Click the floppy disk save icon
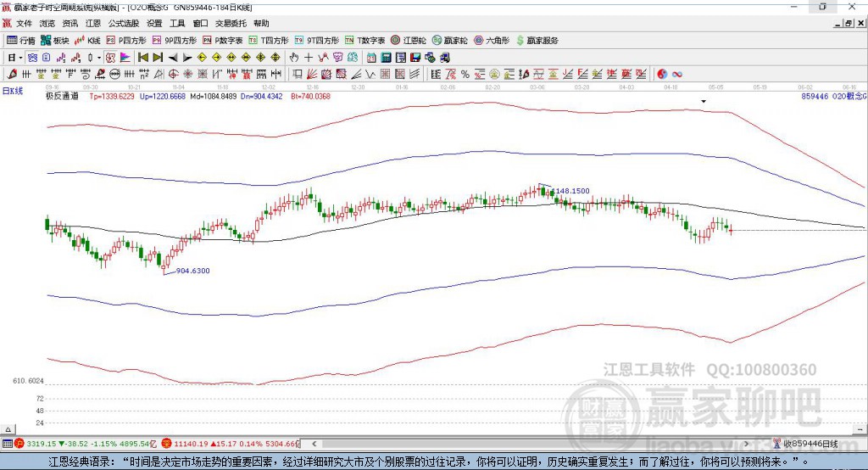Viewport: 868px width, 470px height. pos(415,58)
